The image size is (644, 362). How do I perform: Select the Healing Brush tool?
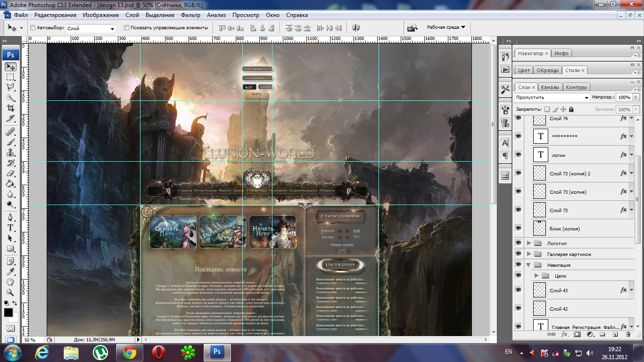tap(10, 132)
